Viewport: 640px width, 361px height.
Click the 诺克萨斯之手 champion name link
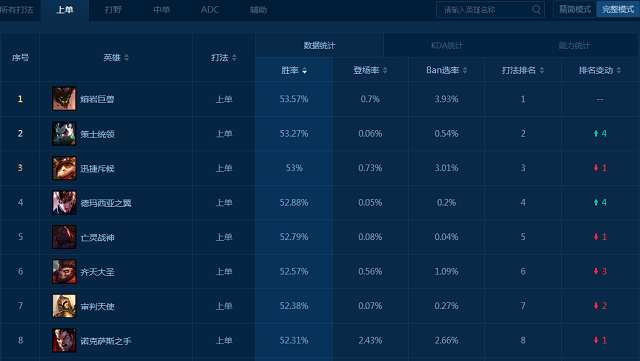click(x=106, y=341)
